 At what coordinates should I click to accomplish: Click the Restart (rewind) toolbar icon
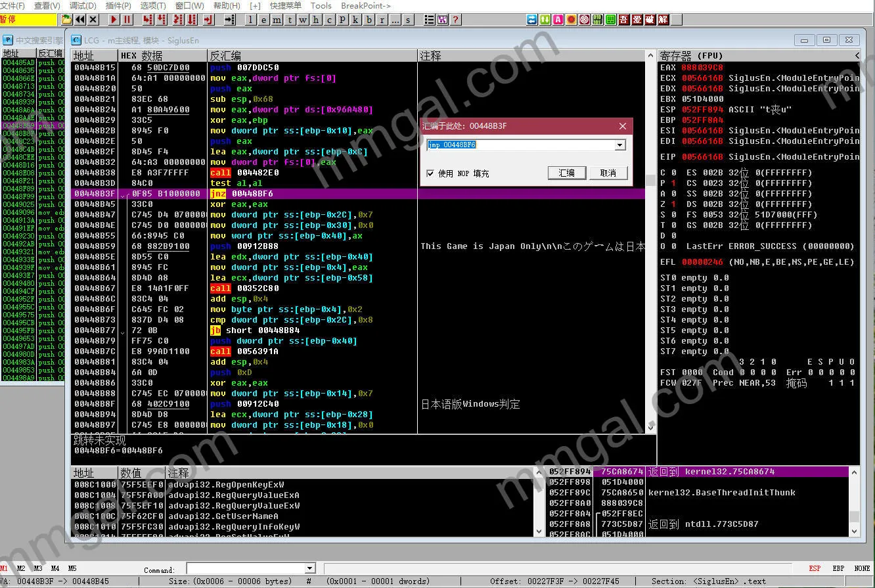[79, 20]
